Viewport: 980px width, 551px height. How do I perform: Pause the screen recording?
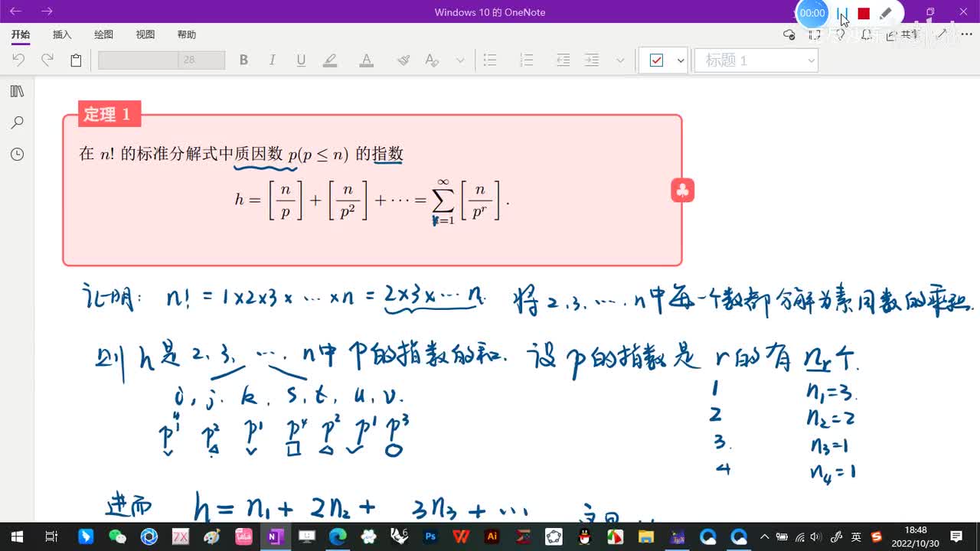842,13
